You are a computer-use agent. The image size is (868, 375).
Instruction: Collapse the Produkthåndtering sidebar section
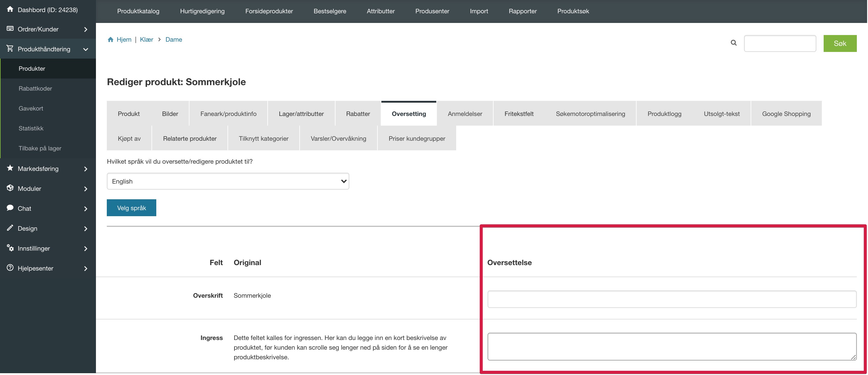(86, 49)
